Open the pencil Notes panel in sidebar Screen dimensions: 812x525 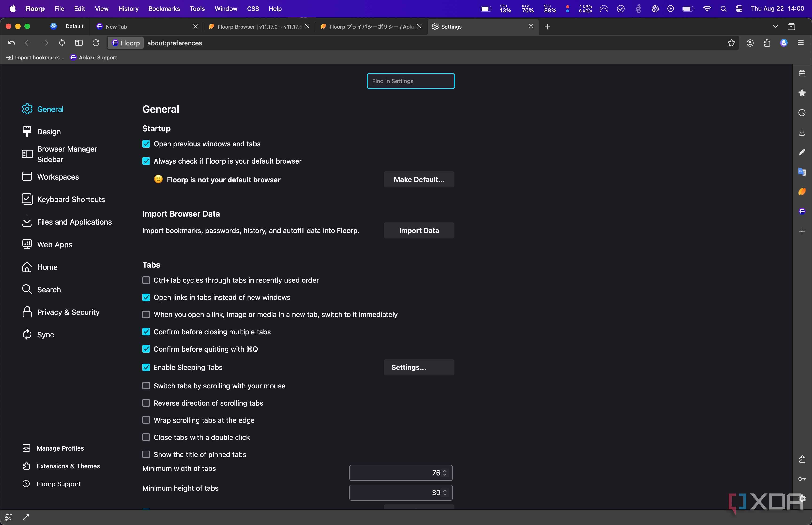coord(802,152)
